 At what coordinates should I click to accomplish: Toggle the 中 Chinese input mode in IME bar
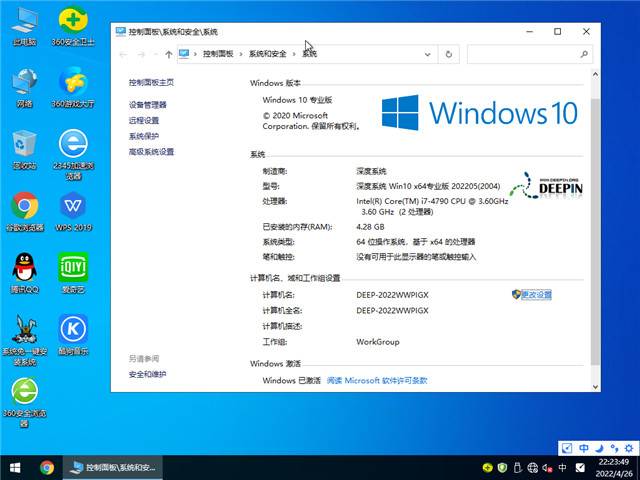coord(584,448)
